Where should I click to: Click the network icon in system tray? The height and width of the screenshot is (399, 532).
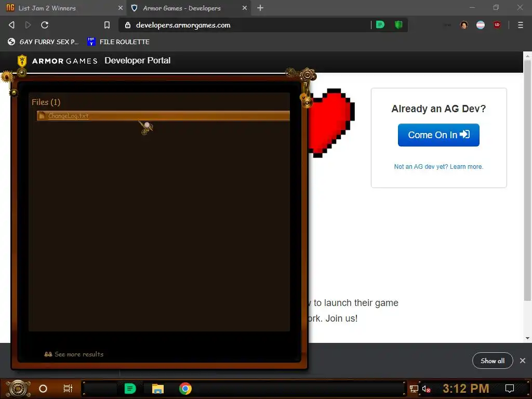pos(414,389)
